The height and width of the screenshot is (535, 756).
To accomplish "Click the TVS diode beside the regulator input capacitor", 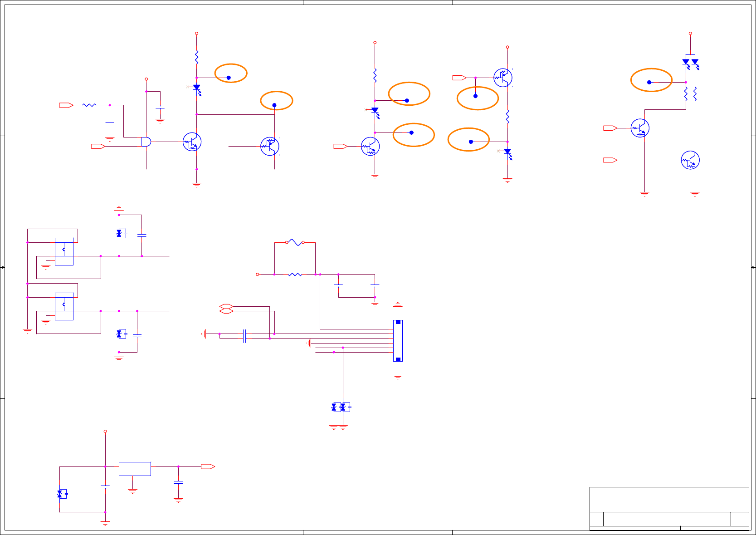I will click(x=61, y=494).
